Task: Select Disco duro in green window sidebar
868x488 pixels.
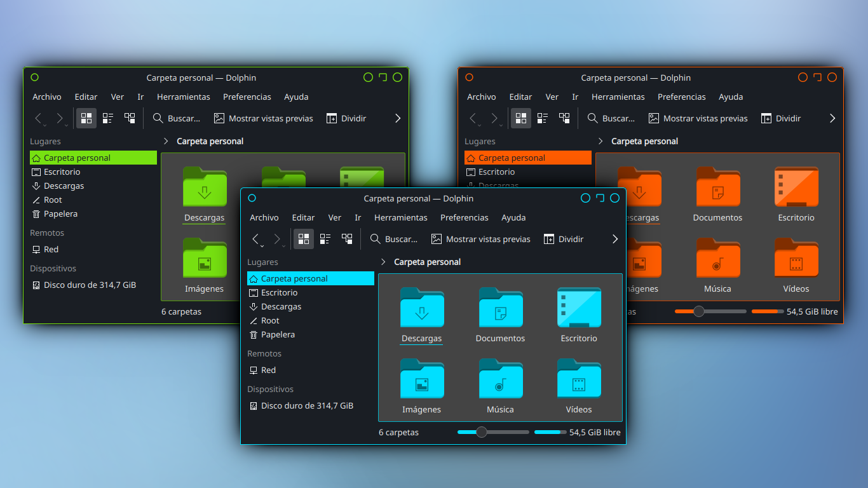Action: [x=93, y=285]
